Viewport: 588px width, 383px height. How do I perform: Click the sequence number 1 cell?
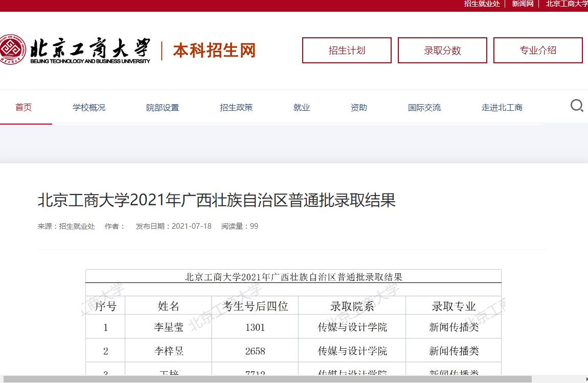[105, 327]
